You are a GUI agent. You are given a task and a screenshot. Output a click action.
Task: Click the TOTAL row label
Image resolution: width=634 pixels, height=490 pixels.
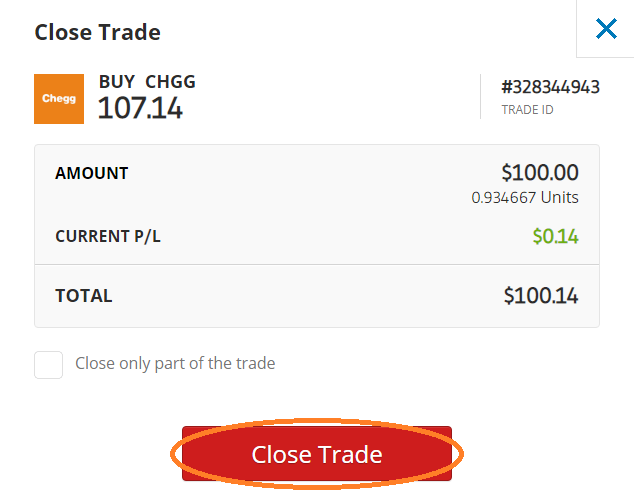[x=84, y=296]
